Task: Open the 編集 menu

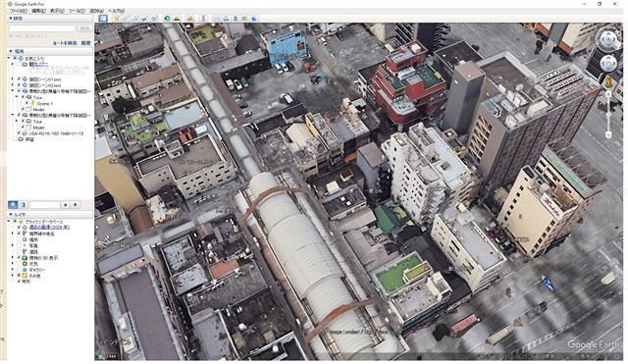Action: click(x=38, y=11)
